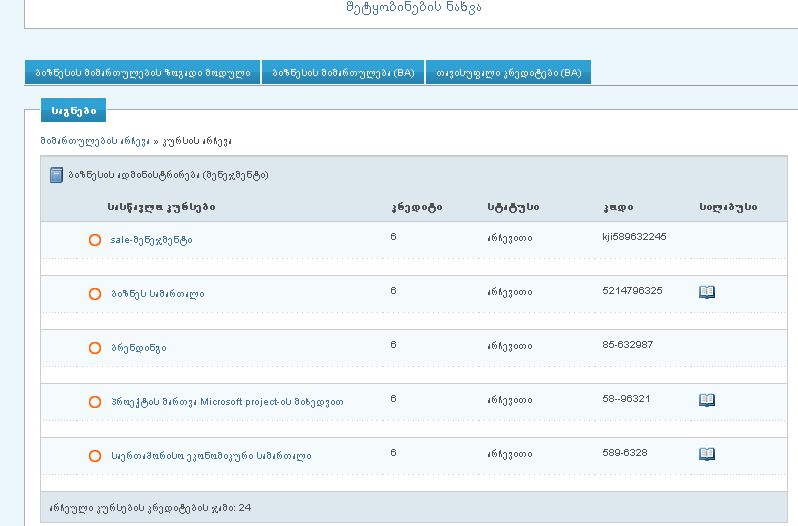Click the კურსის არჩევა breadcrumb
Image resolution: width=798 pixels, height=526 pixels.
point(197,141)
